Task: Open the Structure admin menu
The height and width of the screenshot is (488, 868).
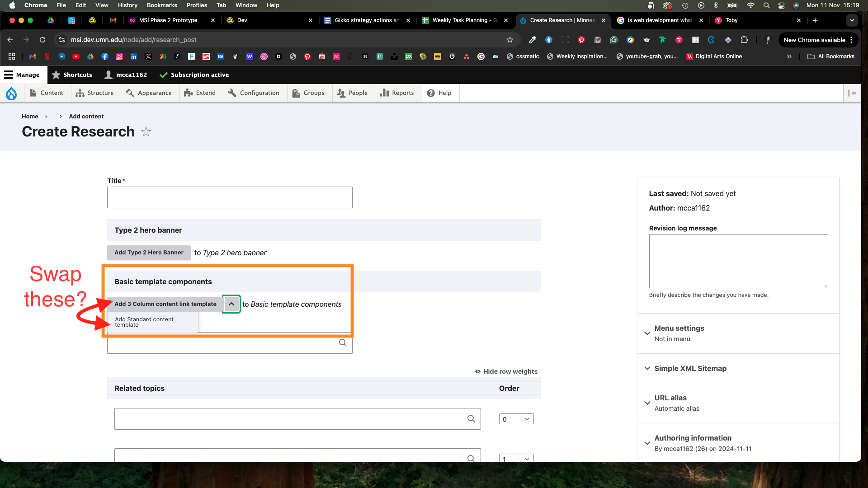Action: point(95,93)
